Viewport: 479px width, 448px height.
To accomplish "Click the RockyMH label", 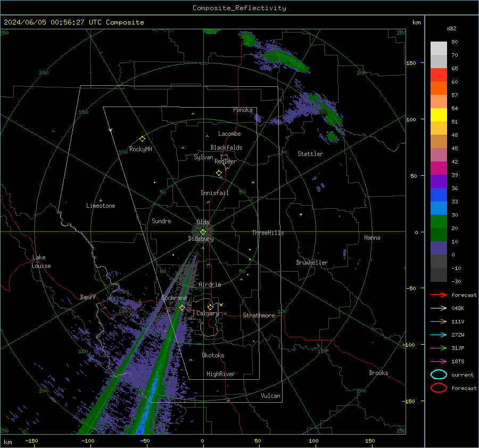I will pyautogui.click(x=141, y=149).
